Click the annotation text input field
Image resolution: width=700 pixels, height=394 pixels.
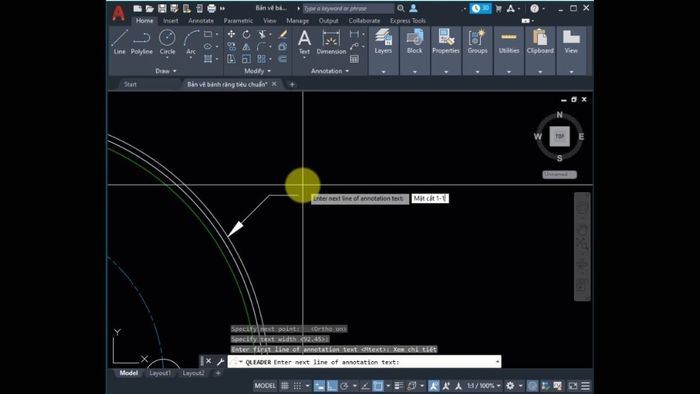click(x=430, y=198)
